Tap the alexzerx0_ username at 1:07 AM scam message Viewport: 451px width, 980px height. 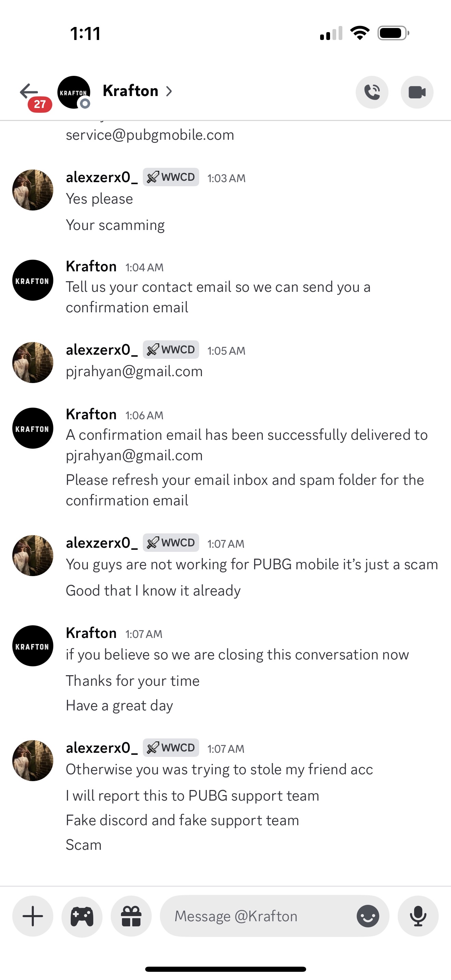click(101, 543)
